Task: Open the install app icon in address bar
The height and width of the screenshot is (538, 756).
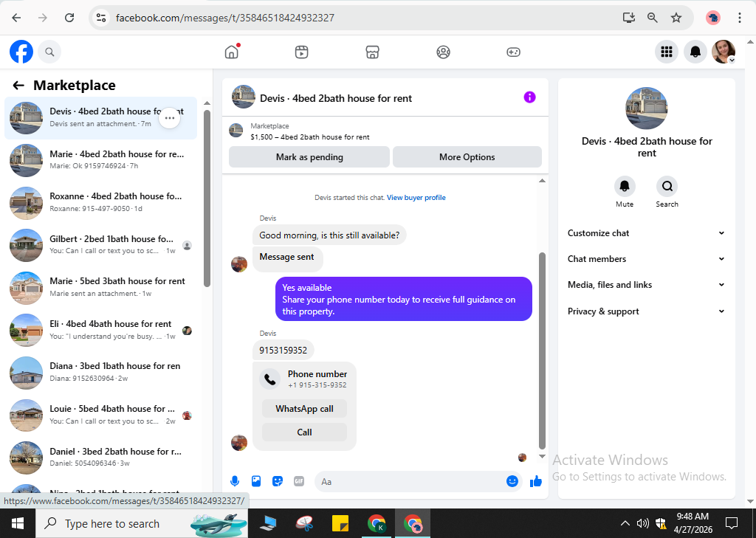Action: 628,18
